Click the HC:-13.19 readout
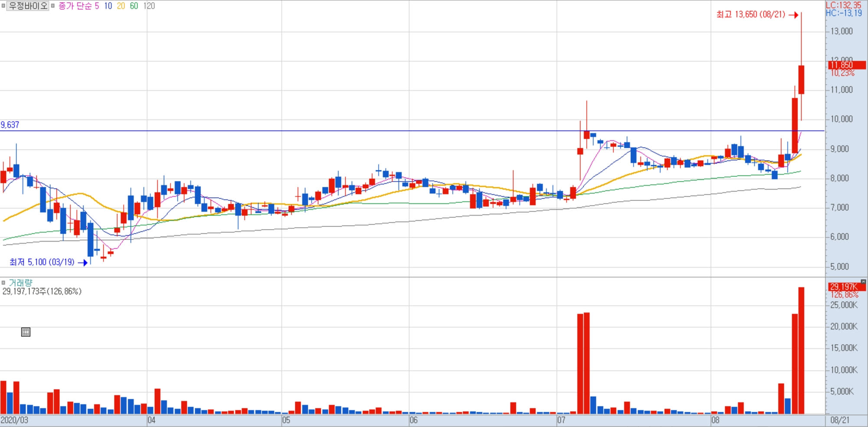868x427 pixels. tap(844, 13)
